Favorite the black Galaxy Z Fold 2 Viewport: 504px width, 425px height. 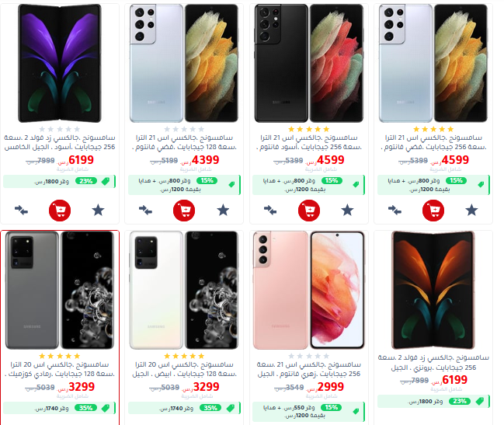[x=98, y=211]
